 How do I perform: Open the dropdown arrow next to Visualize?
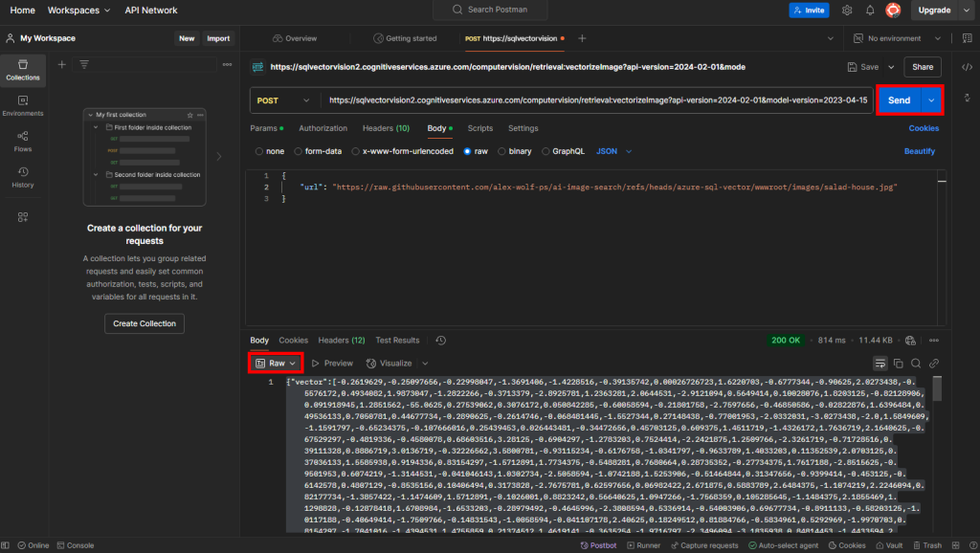pos(425,364)
